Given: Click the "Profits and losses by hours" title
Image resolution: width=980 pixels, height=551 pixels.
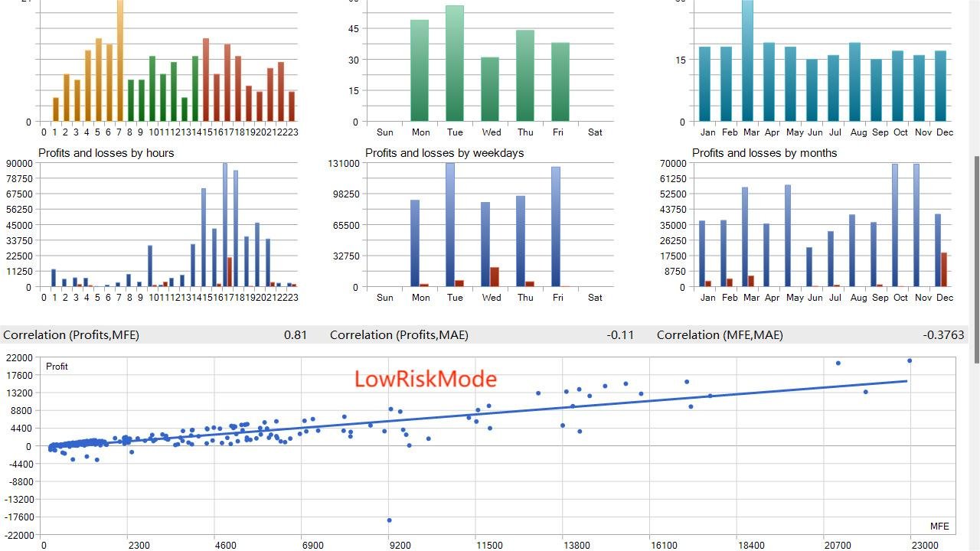Looking at the screenshot, I should [x=106, y=153].
